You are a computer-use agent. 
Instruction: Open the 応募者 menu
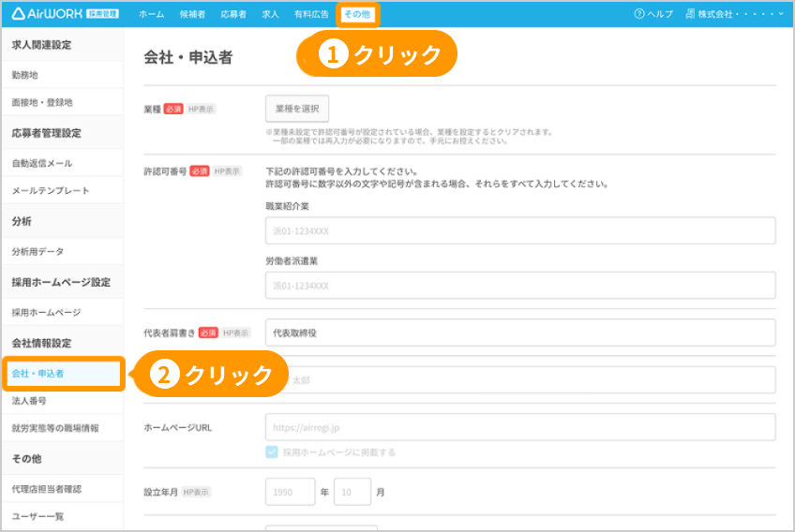233,14
